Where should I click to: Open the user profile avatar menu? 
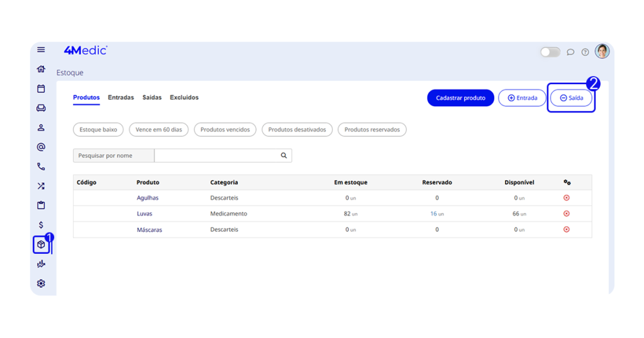[602, 52]
